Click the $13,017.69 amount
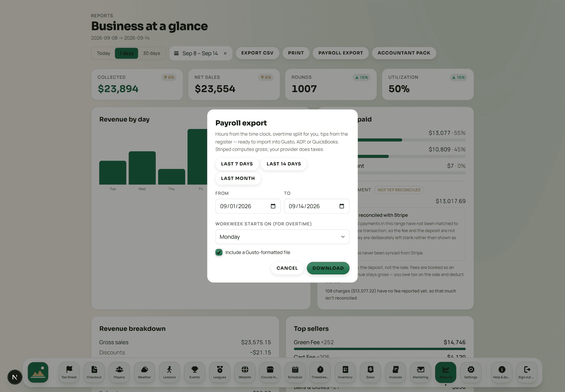Viewport: 565px width, 392px height. pyautogui.click(x=451, y=201)
